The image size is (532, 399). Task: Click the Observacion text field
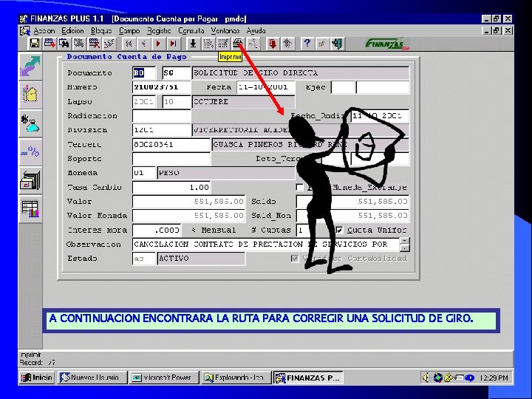point(266,245)
